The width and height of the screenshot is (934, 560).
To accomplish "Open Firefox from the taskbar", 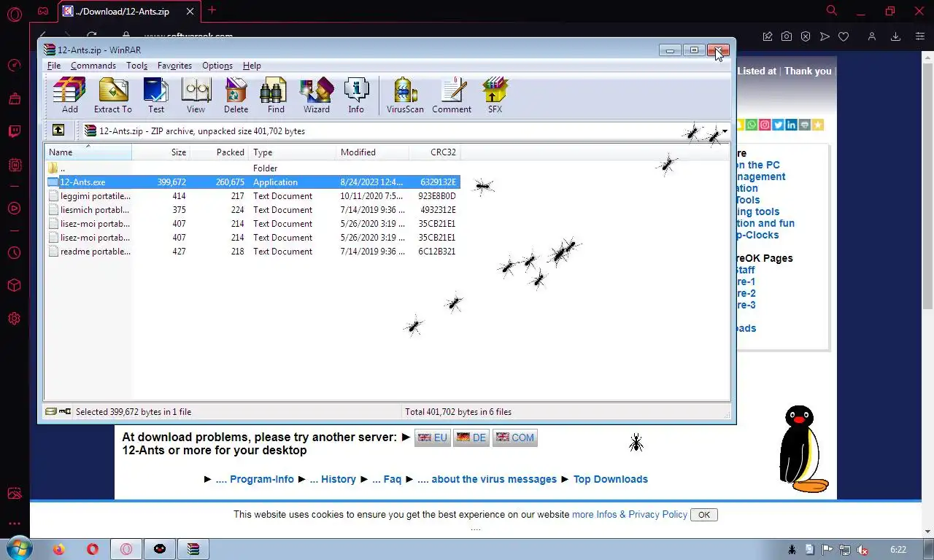I will click(59, 549).
